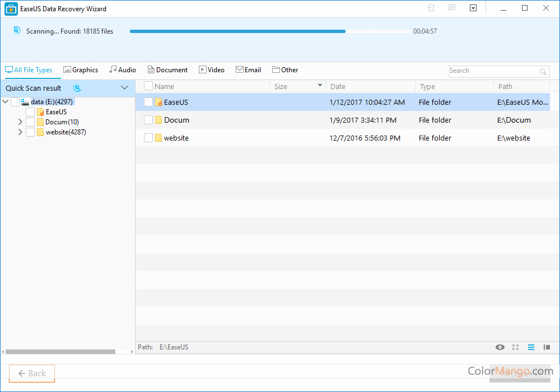
Task: Click the preview eye icon
Action: point(500,347)
